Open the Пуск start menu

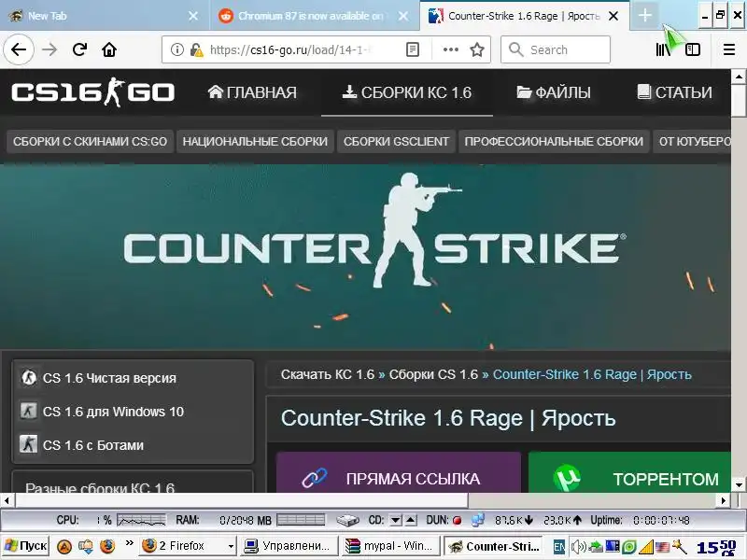25,546
